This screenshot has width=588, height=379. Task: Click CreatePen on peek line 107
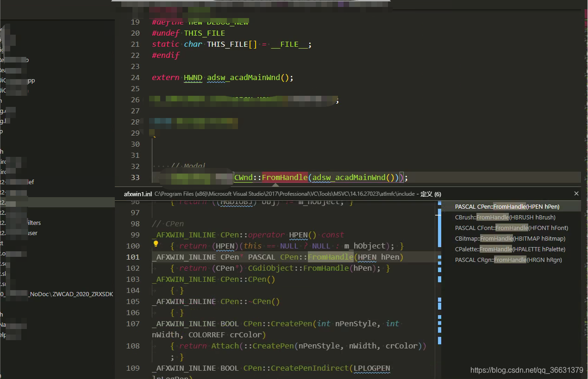coord(292,324)
